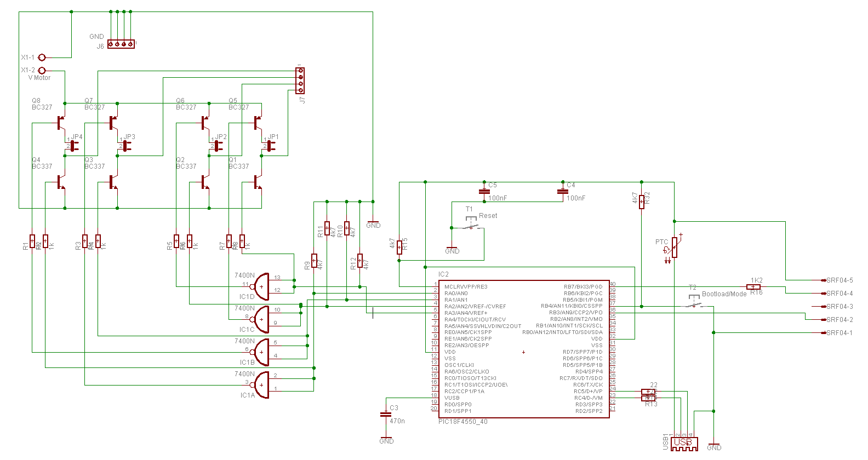
Task: Click the C5 100nF capacitor
Action: (x=484, y=192)
